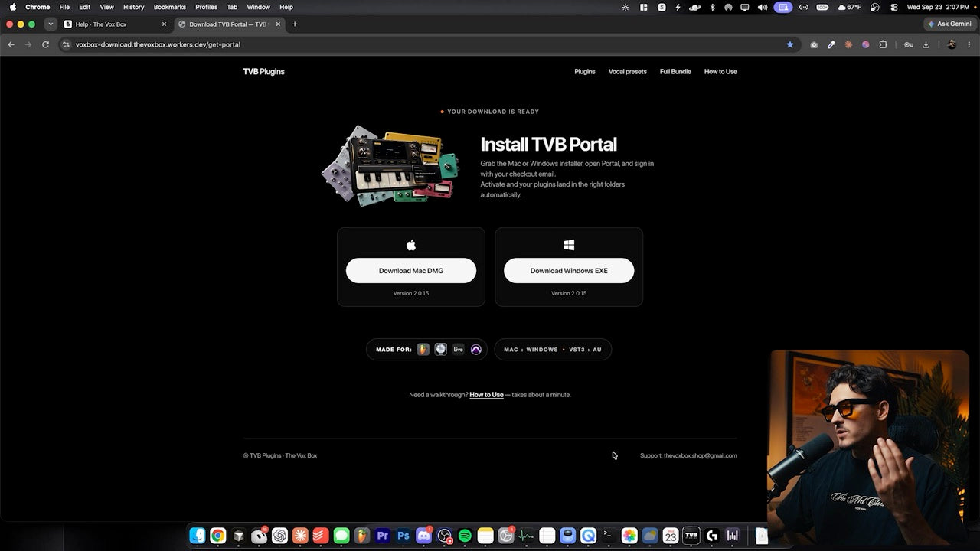Click the TVB Plugins logo

tap(263, 72)
